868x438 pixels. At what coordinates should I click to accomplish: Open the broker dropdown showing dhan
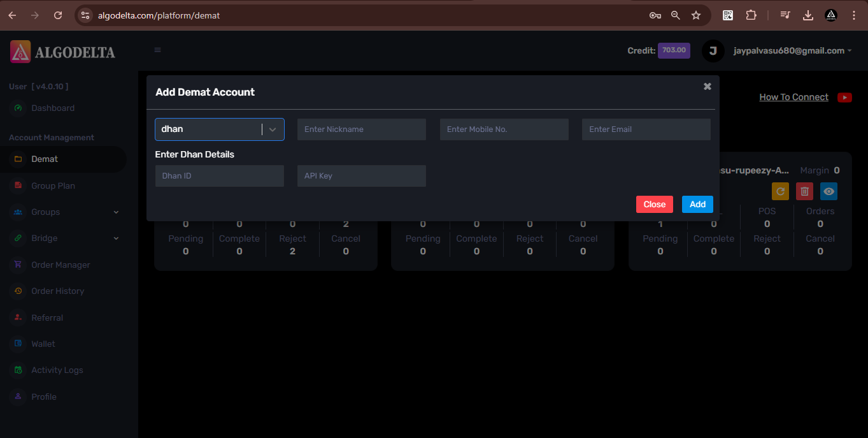point(219,129)
